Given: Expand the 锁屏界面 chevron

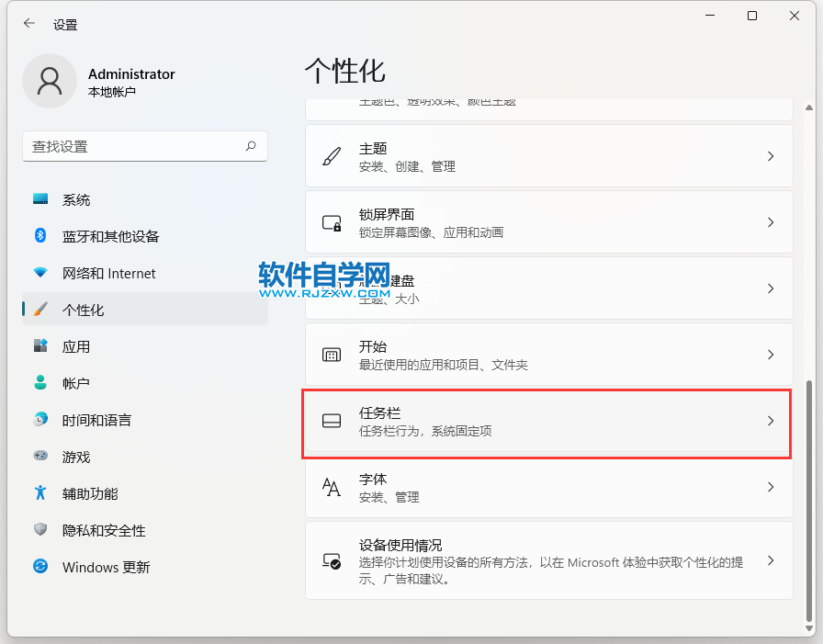Looking at the screenshot, I should [771, 222].
